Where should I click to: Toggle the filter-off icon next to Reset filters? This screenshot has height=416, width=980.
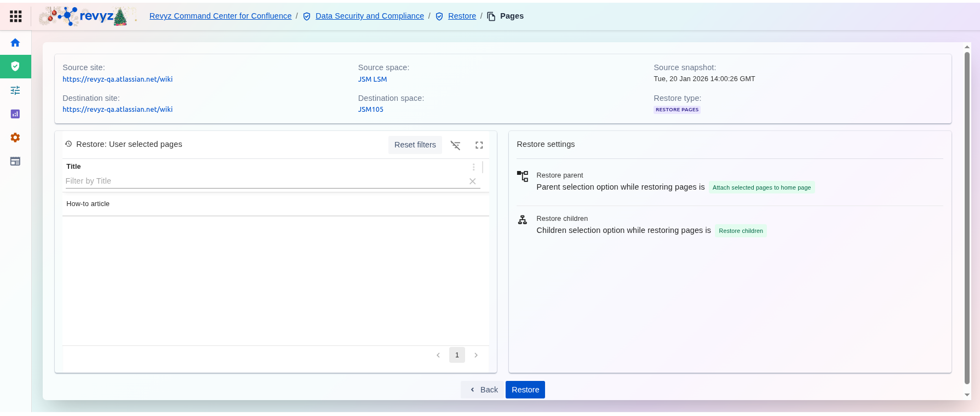pyautogui.click(x=455, y=145)
